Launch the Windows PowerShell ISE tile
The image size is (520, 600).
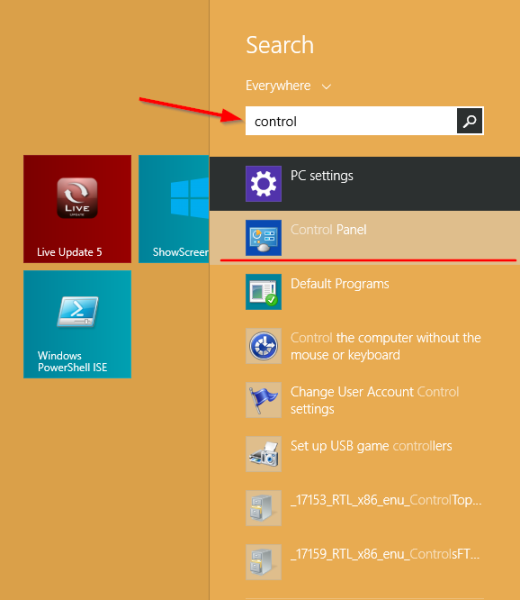click(77, 324)
